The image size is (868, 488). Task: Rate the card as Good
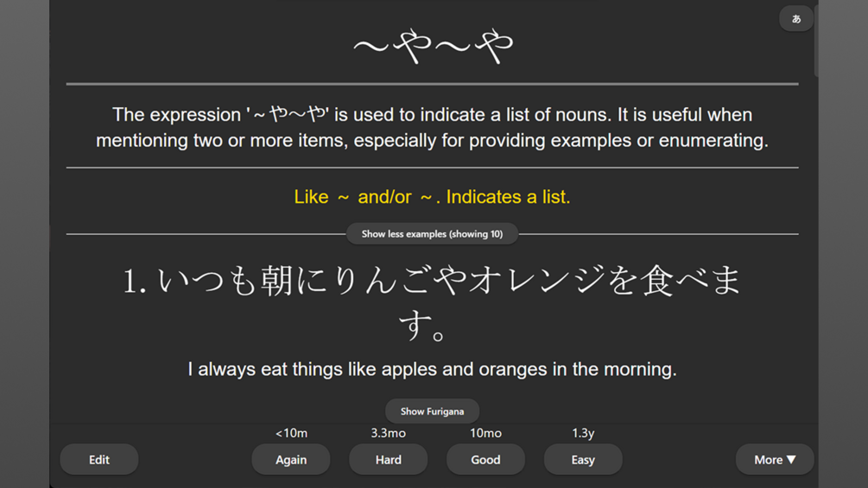click(x=485, y=459)
